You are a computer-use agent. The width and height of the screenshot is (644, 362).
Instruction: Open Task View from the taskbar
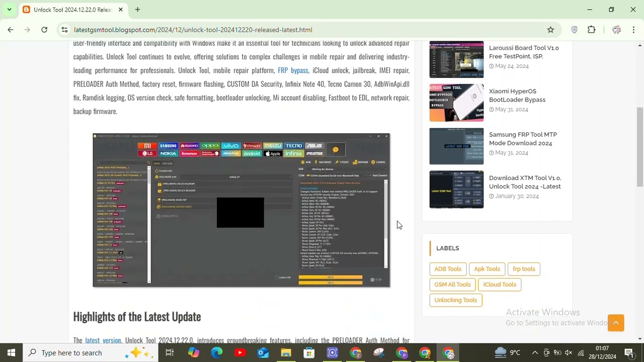coord(170,352)
